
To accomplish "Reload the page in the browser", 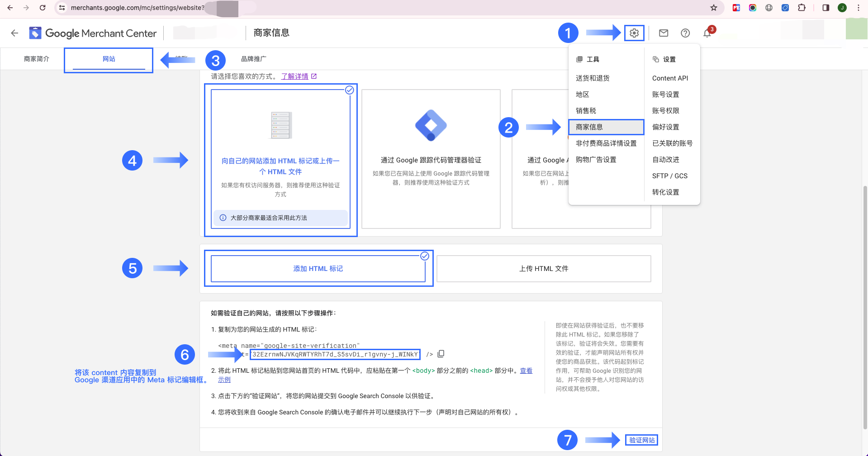I will [43, 8].
